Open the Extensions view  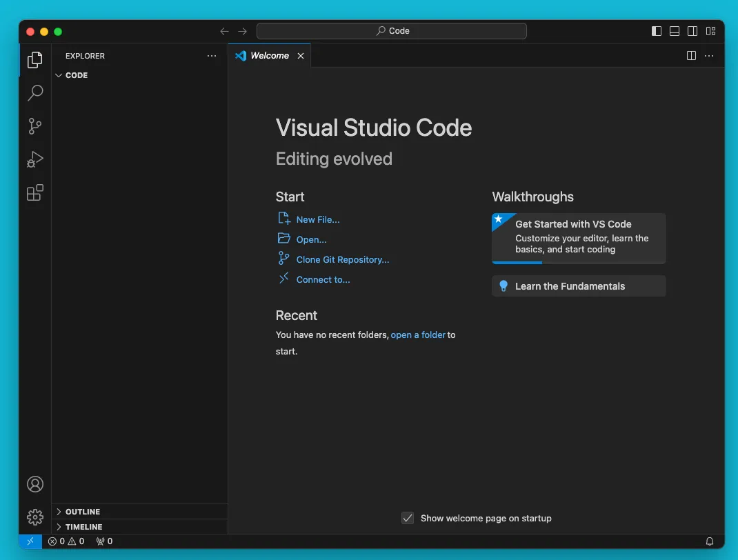coord(35,192)
